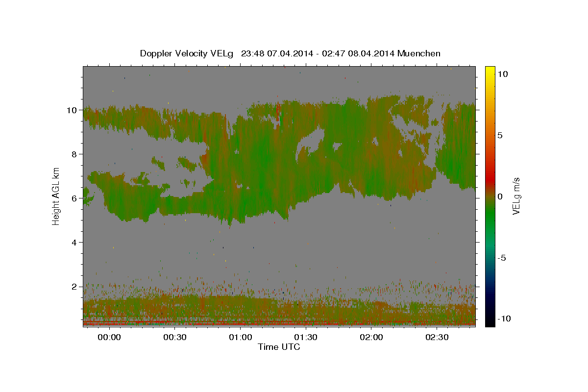The height and width of the screenshot is (392, 588).
Task: Click the 'Muenchen' location text in the title
Action: point(419,53)
